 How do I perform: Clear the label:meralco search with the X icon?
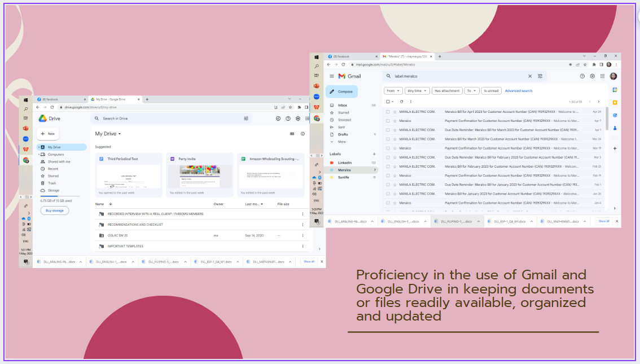(x=530, y=76)
